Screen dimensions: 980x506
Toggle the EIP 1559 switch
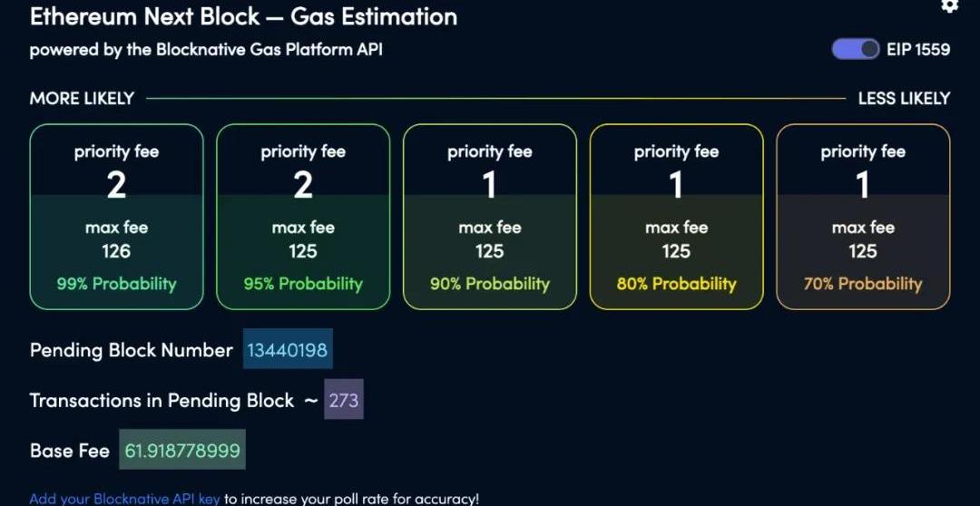coord(856,49)
